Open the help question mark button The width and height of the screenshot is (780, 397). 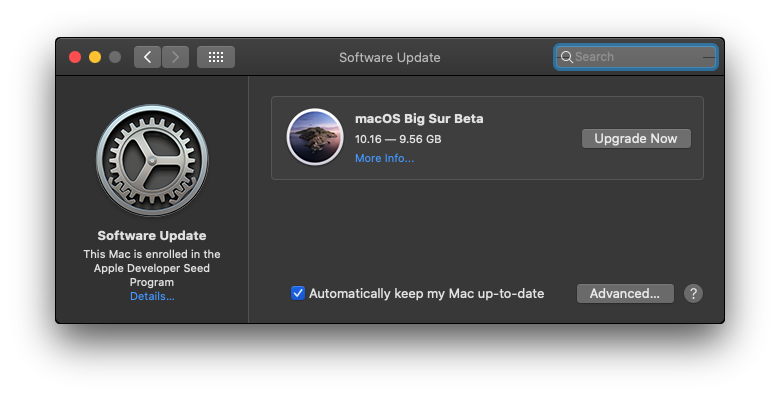point(693,294)
